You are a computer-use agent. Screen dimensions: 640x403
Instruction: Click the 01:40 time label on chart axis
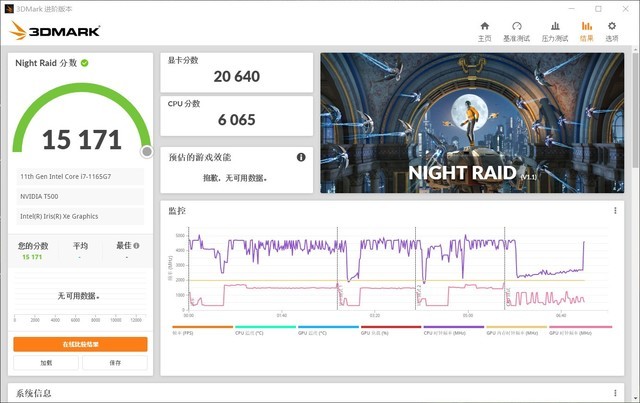pyautogui.click(x=282, y=315)
